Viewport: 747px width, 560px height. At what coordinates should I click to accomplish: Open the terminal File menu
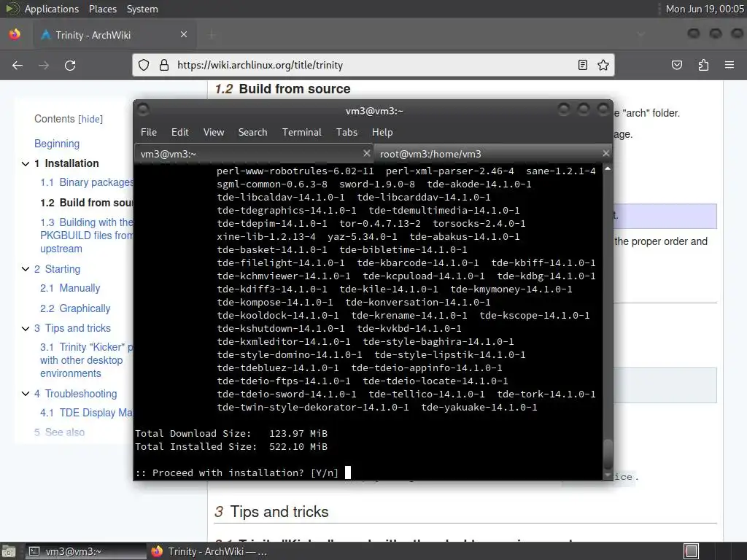pyautogui.click(x=149, y=132)
